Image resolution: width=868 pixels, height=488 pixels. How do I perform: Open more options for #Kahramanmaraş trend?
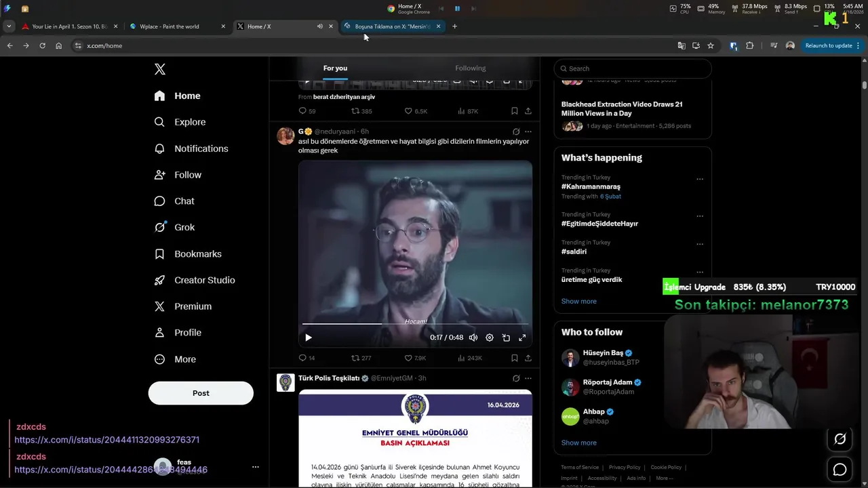click(700, 180)
